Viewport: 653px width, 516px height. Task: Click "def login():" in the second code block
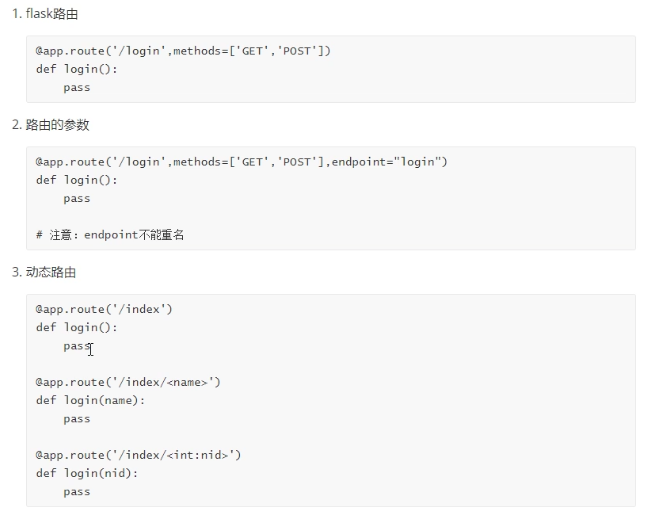[77, 180]
